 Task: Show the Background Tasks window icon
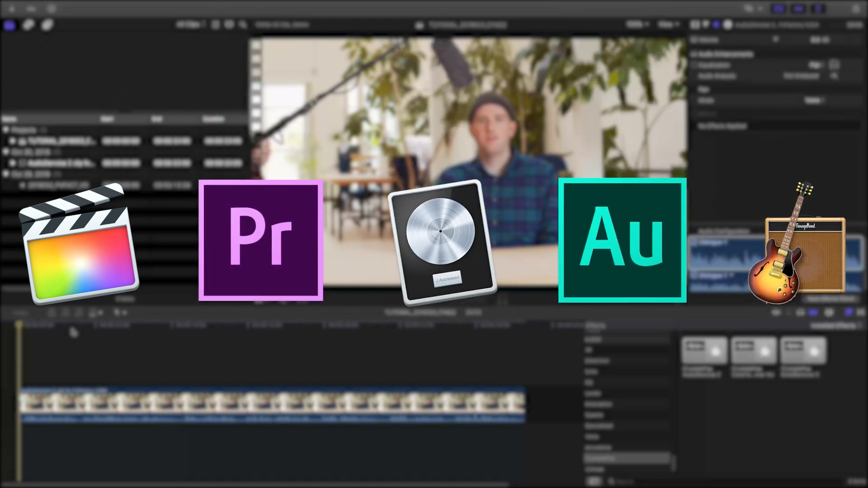(51, 9)
